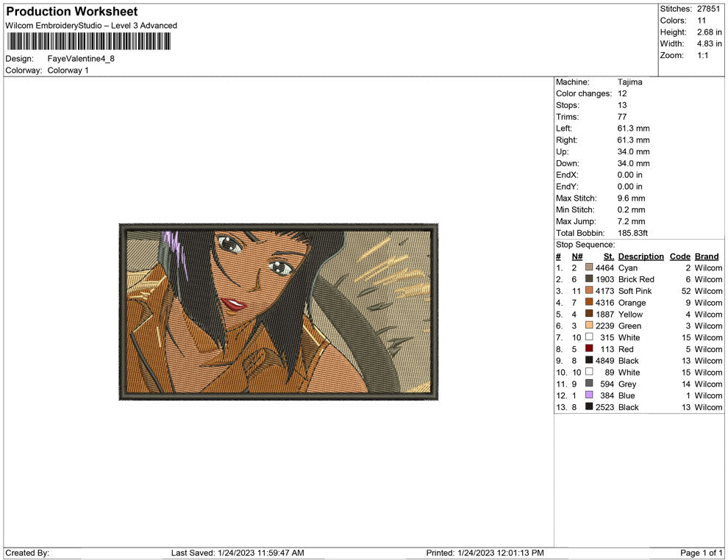Viewport: 728px width, 560px height.
Task: Click the stitch count 2523 in stop 13
Action: coord(604,407)
